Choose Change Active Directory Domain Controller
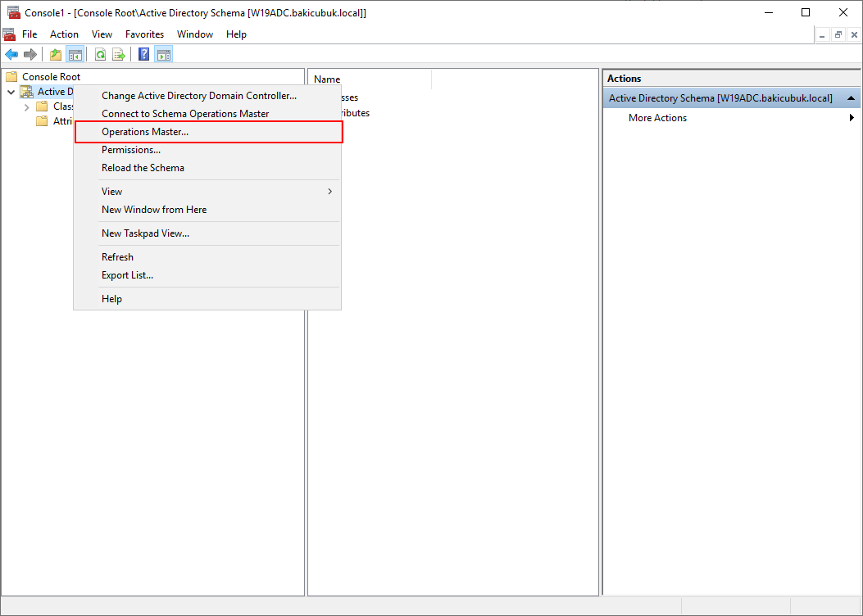The height and width of the screenshot is (616, 863). click(207, 96)
